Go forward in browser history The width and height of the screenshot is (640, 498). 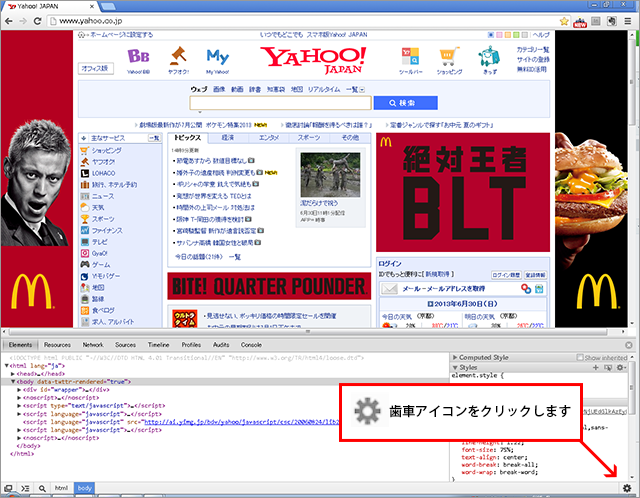click(x=23, y=21)
